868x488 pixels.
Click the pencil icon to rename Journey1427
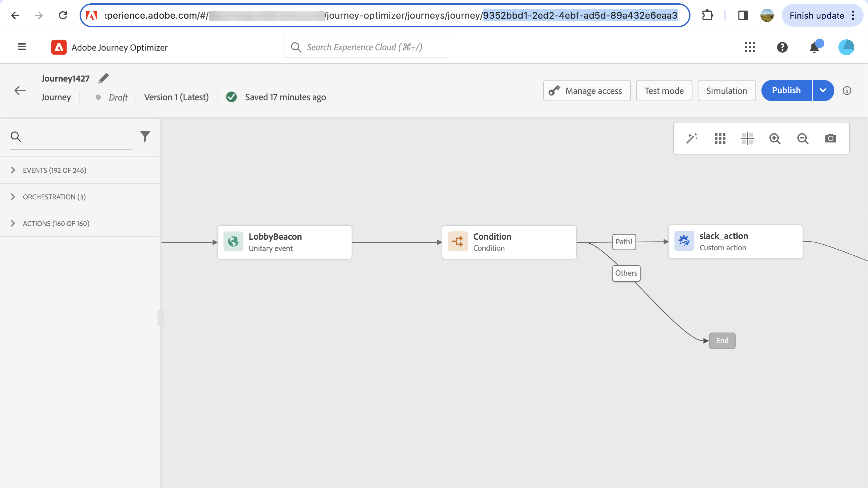(104, 79)
